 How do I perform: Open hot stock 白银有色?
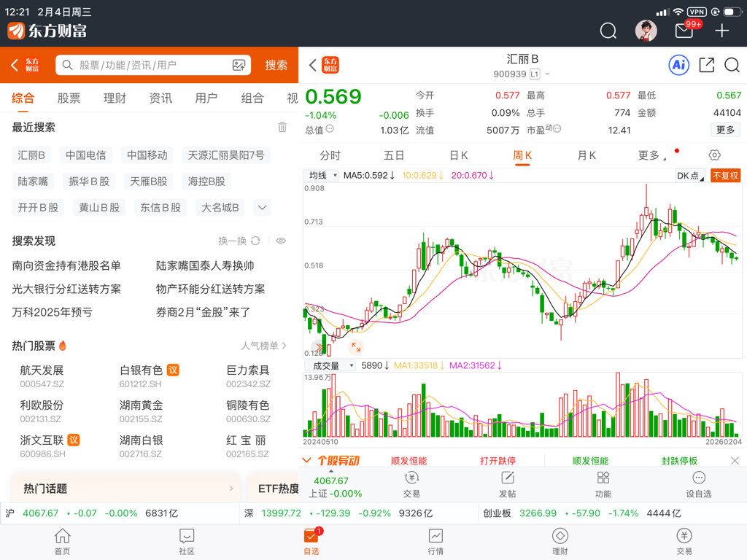[x=149, y=376]
